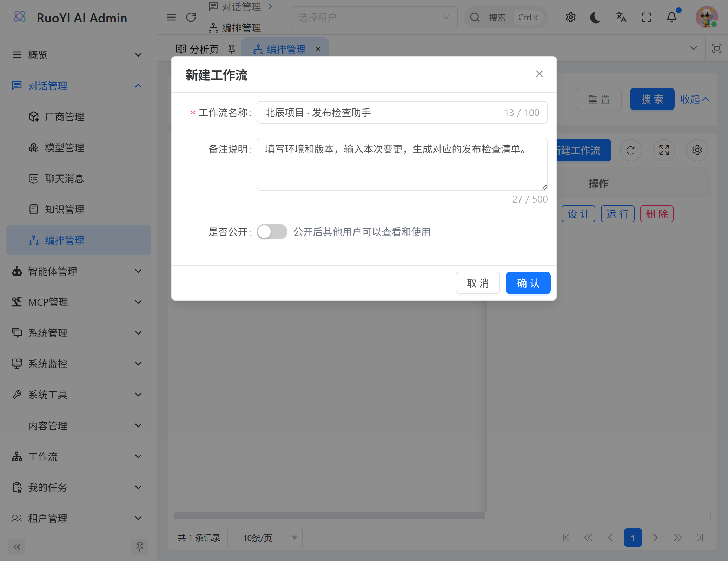Refresh the page with header reload icon

pos(191,17)
